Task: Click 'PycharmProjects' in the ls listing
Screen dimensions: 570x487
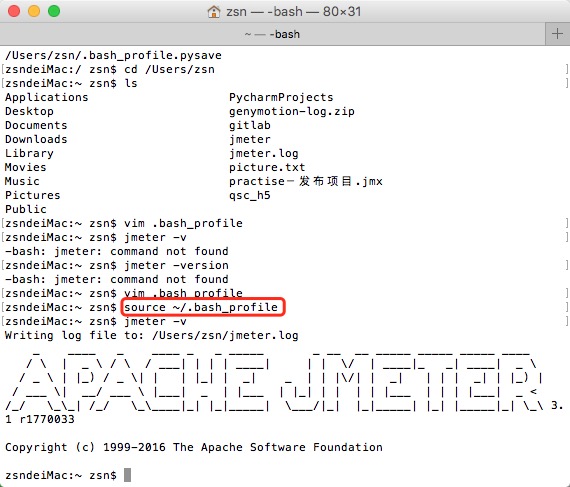Action: coord(281,97)
